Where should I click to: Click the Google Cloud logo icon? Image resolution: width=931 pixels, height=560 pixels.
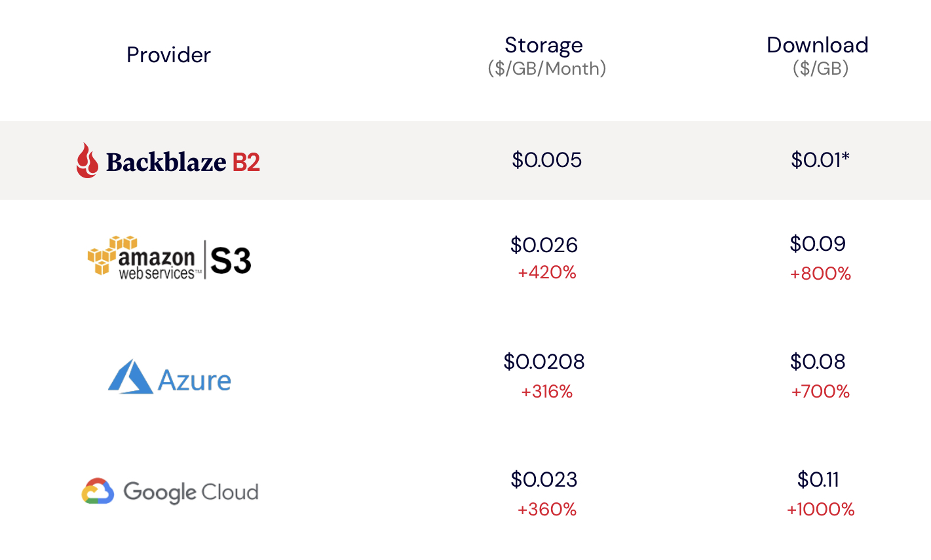coord(98,491)
